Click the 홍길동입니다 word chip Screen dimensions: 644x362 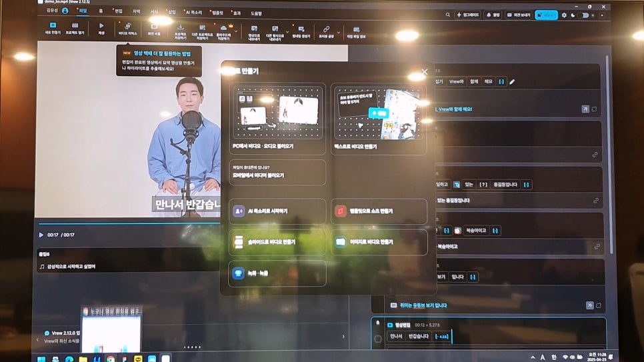(505, 185)
